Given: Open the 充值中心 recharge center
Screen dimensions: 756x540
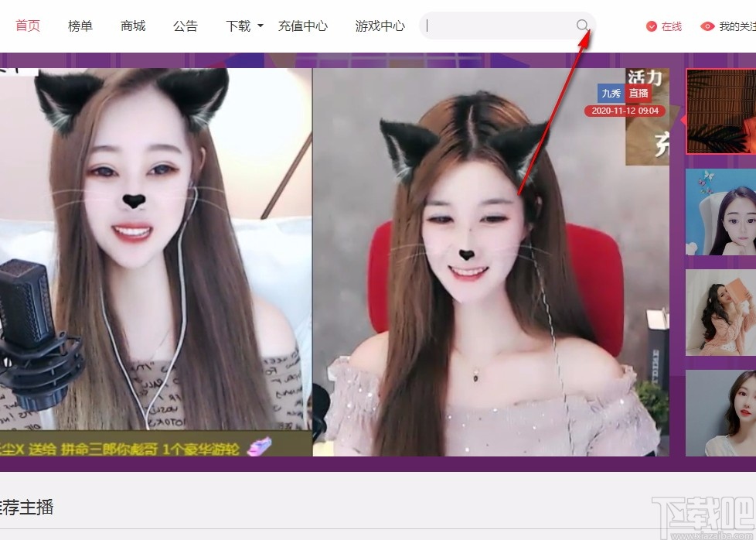Looking at the screenshot, I should point(303,26).
